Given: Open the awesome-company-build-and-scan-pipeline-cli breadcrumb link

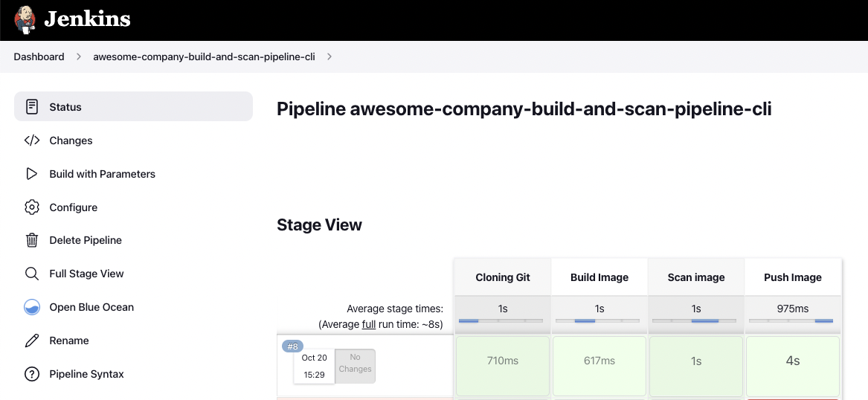Looking at the screenshot, I should tap(204, 57).
